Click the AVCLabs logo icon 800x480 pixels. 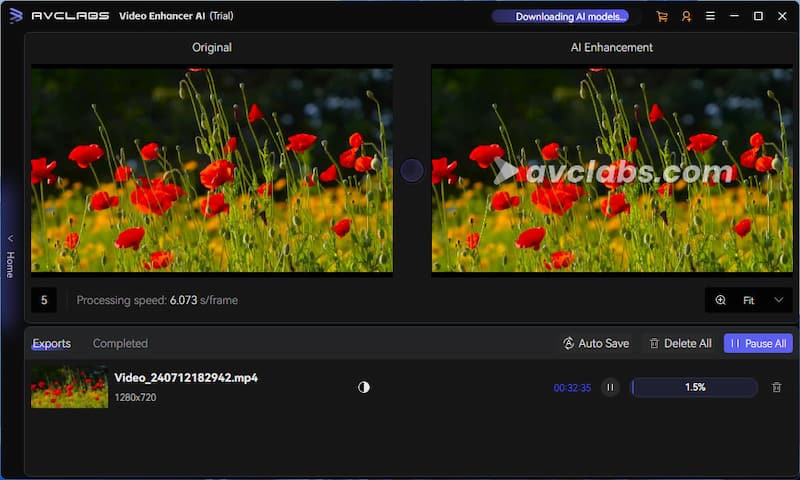[x=16, y=16]
